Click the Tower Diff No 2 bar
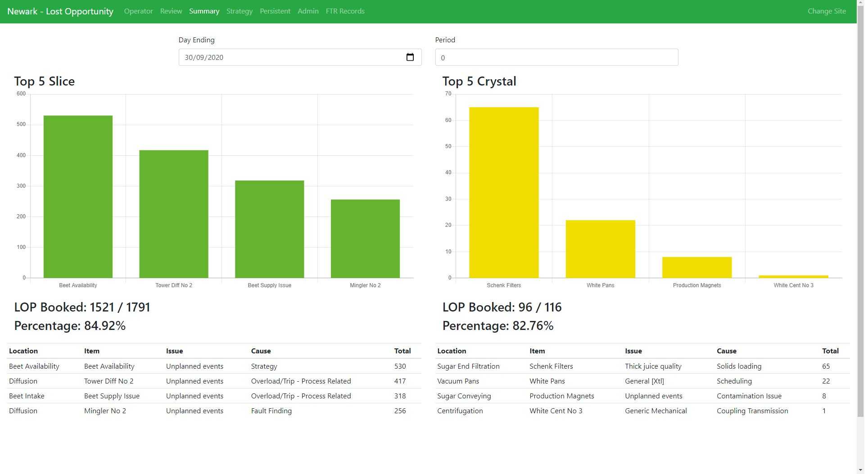This screenshot has width=868, height=474. [x=174, y=215]
